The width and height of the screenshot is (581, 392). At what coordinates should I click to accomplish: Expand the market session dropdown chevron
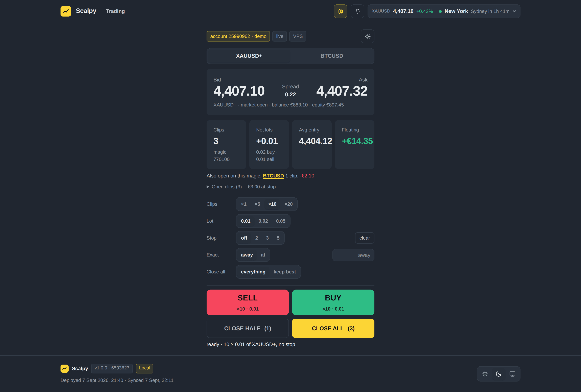(514, 11)
